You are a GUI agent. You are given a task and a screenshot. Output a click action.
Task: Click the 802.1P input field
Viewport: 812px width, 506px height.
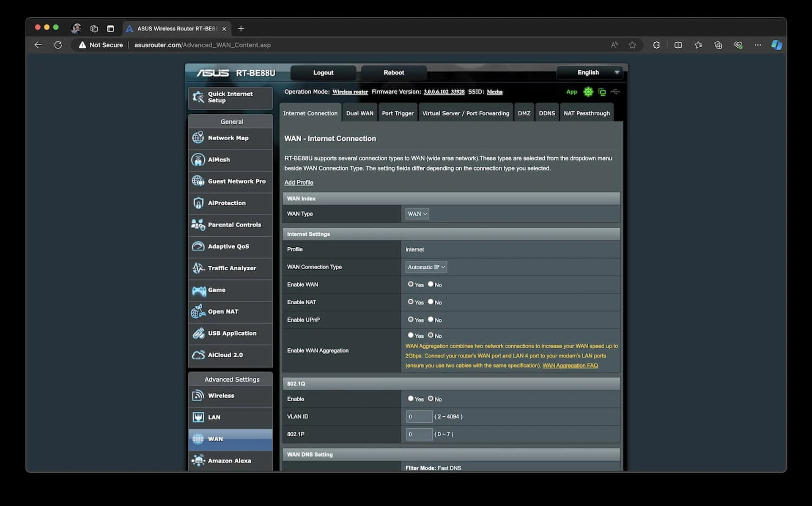pyautogui.click(x=419, y=434)
